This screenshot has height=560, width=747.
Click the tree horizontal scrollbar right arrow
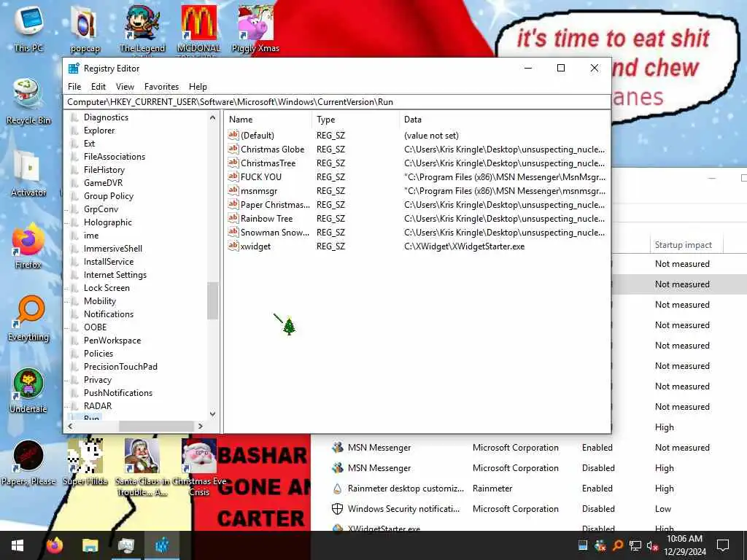[x=201, y=426]
